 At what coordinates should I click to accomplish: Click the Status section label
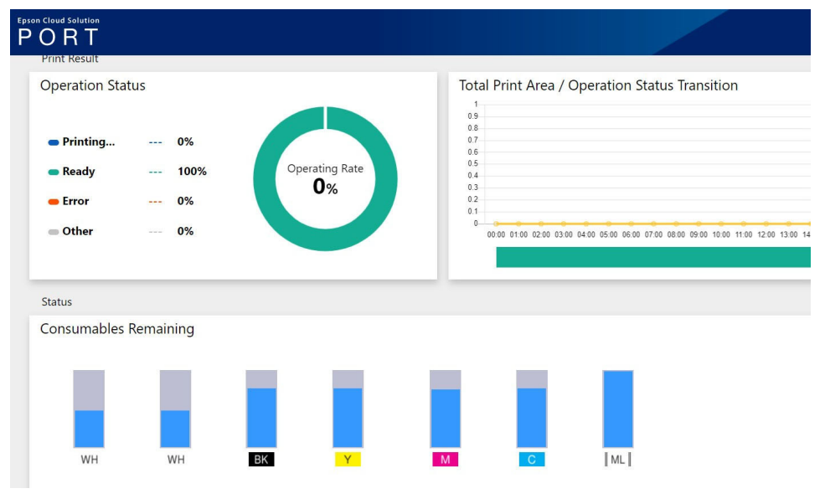coord(57,302)
